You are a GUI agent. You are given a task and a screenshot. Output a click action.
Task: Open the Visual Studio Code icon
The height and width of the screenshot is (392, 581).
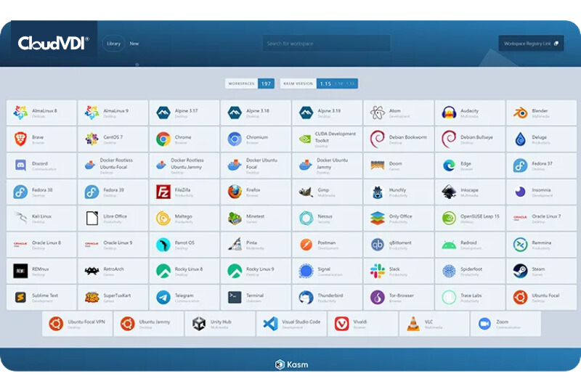(x=270, y=324)
